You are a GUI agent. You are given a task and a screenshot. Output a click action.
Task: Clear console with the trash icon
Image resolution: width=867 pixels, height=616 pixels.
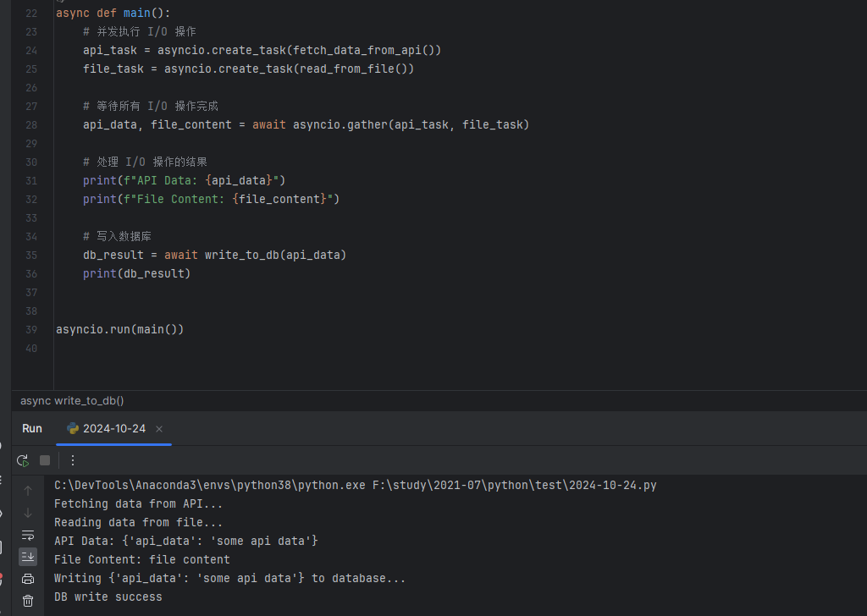point(28,601)
